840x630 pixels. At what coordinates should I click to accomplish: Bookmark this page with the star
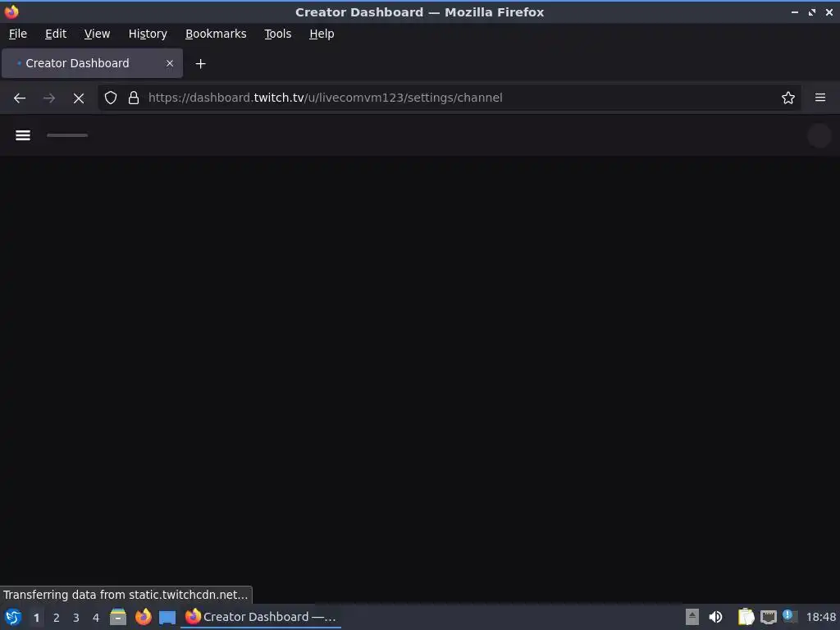788,98
